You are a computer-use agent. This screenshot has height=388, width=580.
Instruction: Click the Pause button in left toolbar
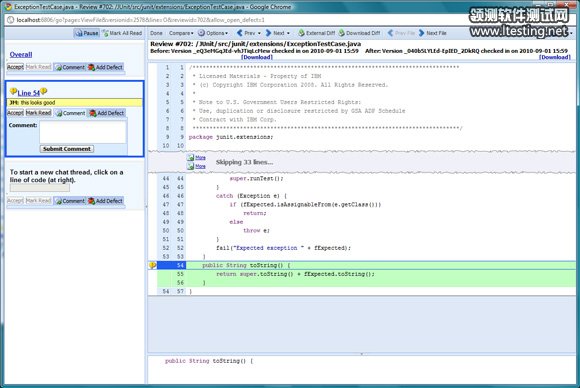point(87,33)
